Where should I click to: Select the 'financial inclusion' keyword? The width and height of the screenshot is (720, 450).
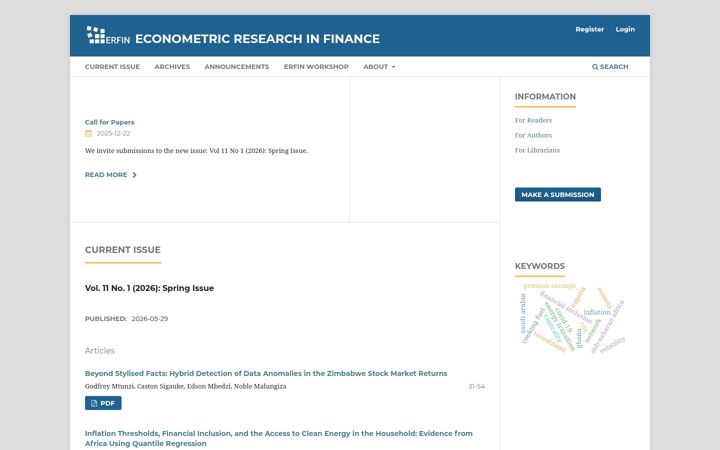(x=566, y=307)
